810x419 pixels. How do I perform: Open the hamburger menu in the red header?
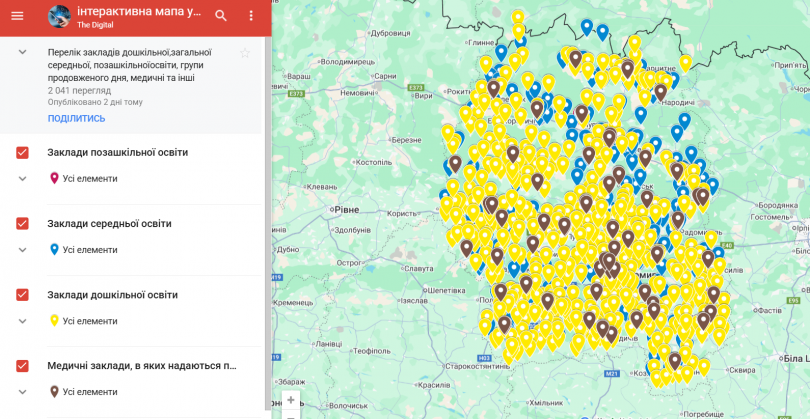point(17,16)
